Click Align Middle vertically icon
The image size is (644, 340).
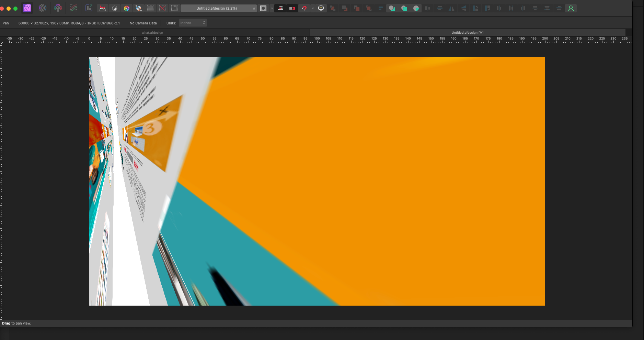(547, 8)
